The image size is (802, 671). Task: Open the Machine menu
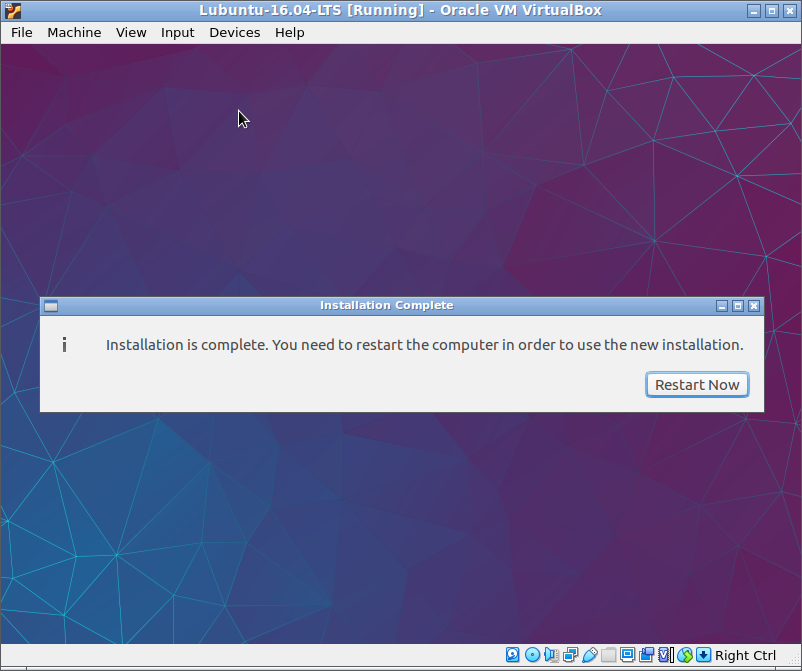coord(74,33)
